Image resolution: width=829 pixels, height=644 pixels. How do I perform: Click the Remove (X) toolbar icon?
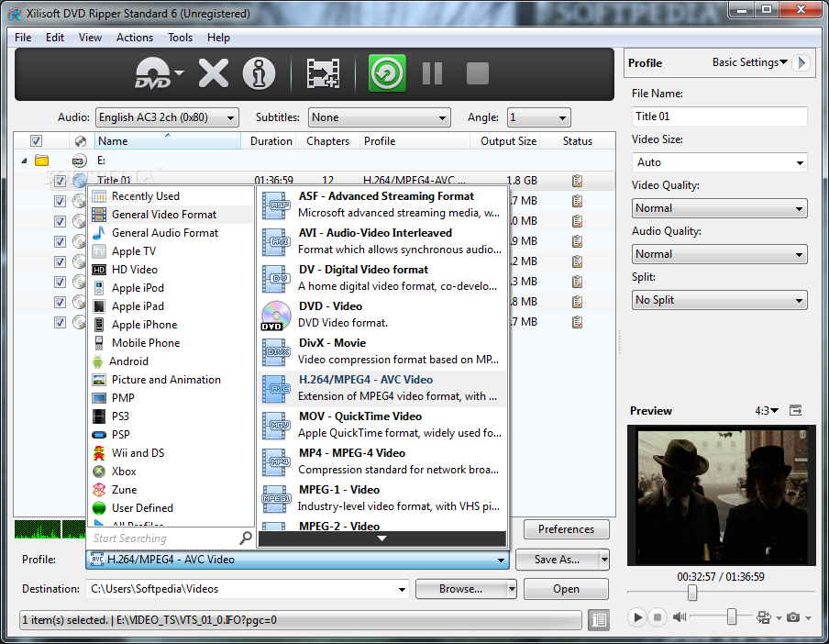[x=214, y=73]
